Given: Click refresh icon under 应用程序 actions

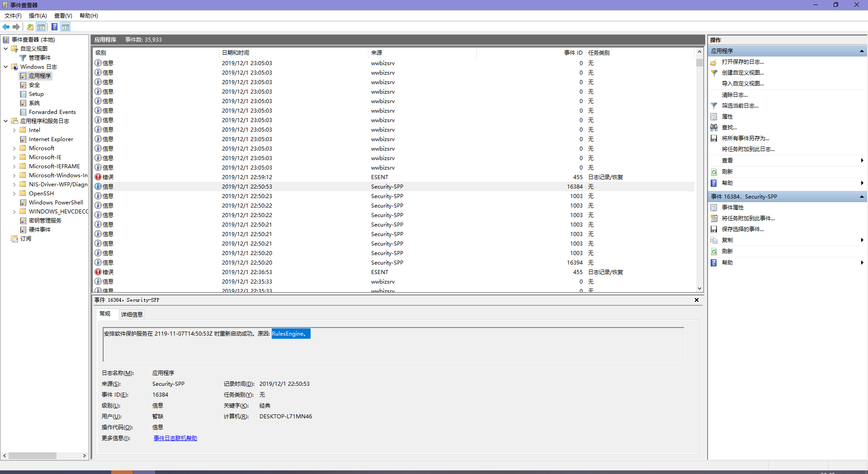Looking at the screenshot, I should pyautogui.click(x=714, y=172).
